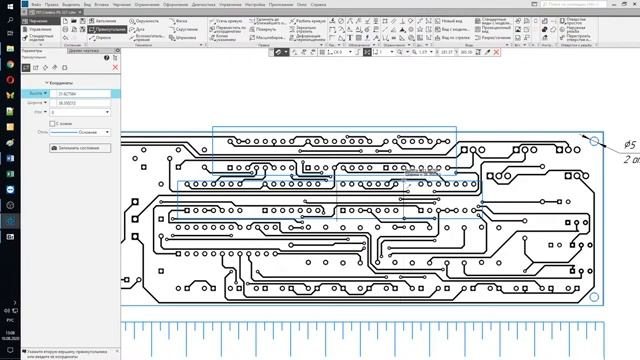The image size is (640, 360).
Task: Select the Отрезок (line segment) tool
Action: (100, 38)
